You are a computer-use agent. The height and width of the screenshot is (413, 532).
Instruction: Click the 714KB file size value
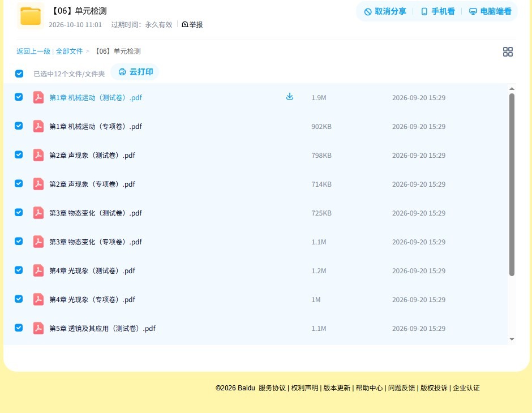click(321, 184)
